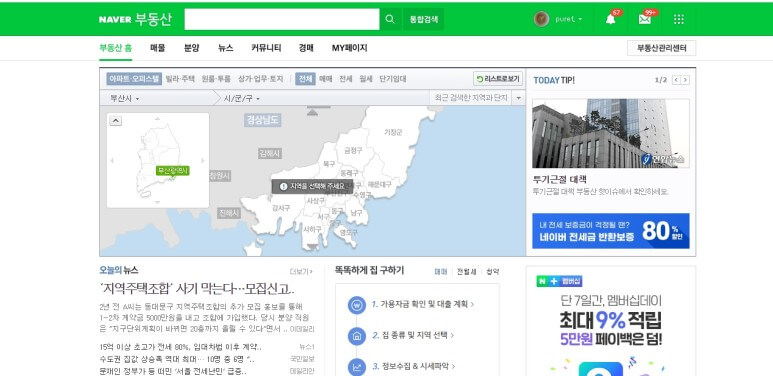The height and width of the screenshot is (376, 773).
Task: Go to the 부동산 홈 tab
Action: [115, 48]
